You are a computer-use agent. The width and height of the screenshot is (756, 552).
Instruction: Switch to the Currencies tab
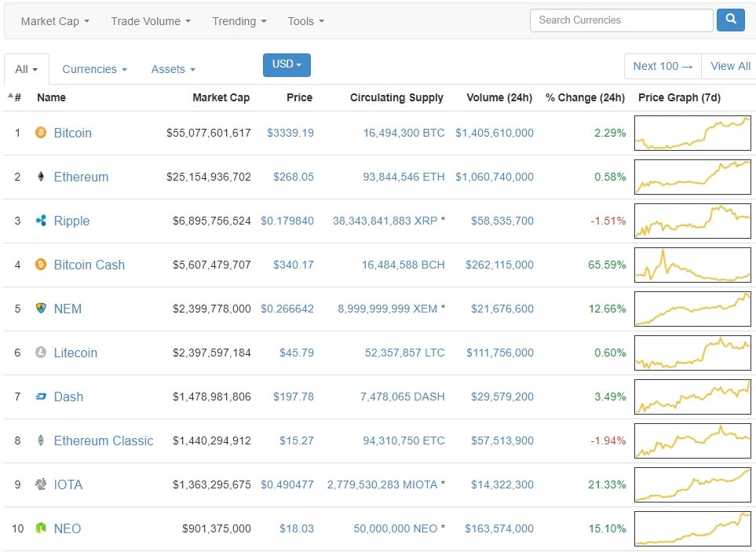94,69
